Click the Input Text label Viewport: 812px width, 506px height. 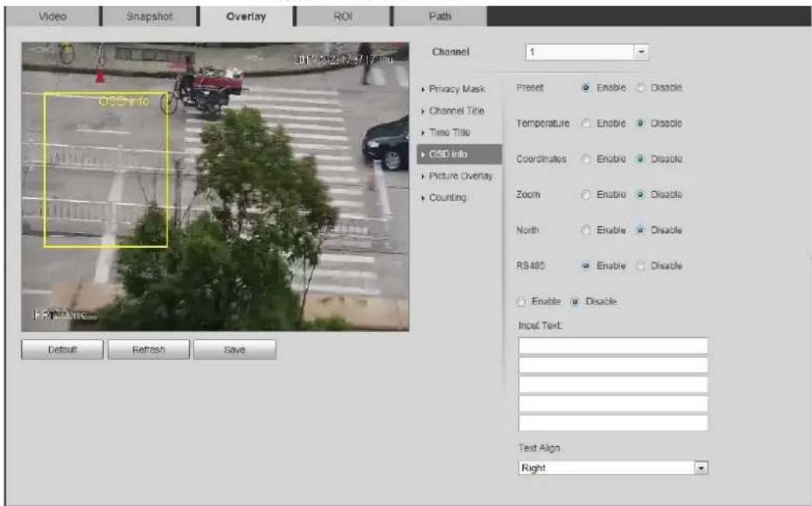pos(539,325)
